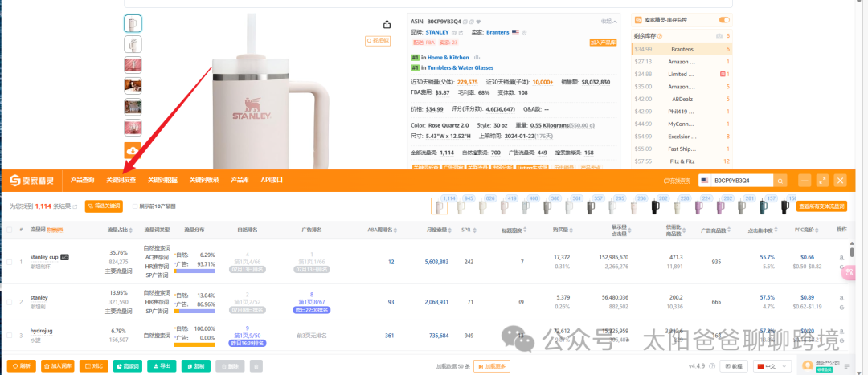The image size is (868, 375).
Task: Click the orange cloud download icon
Action: (133, 151)
